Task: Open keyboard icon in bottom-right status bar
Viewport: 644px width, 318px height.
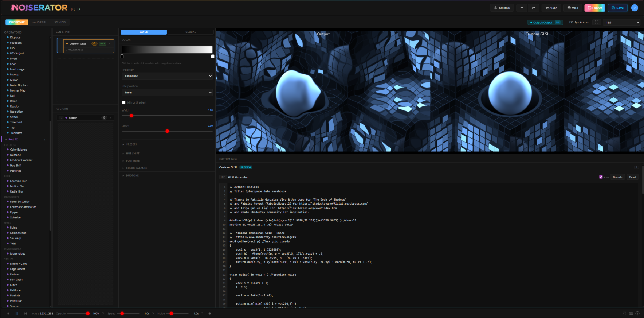Action: 631,313
